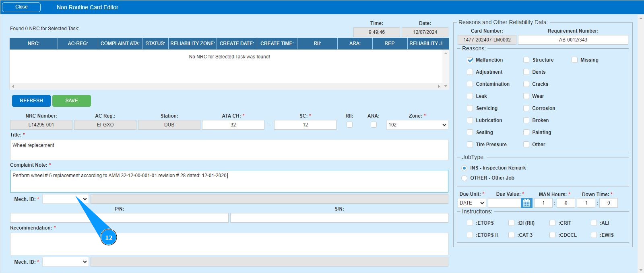Click the blue step 12 callout marker
Screen dimensions: 644x273
(109, 237)
